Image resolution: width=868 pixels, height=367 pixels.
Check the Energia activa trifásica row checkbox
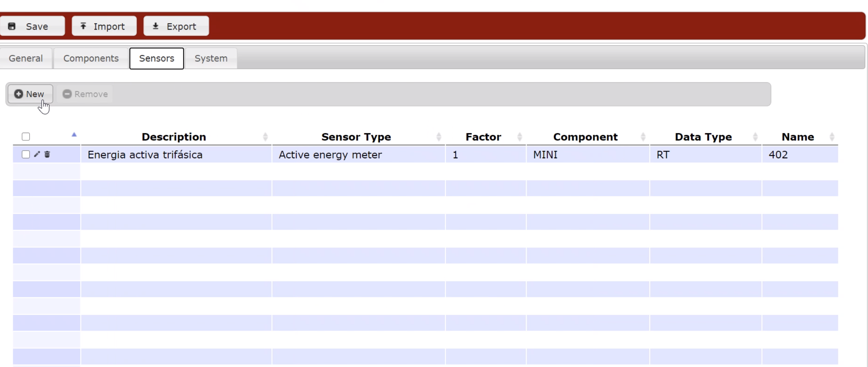pos(26,154)
